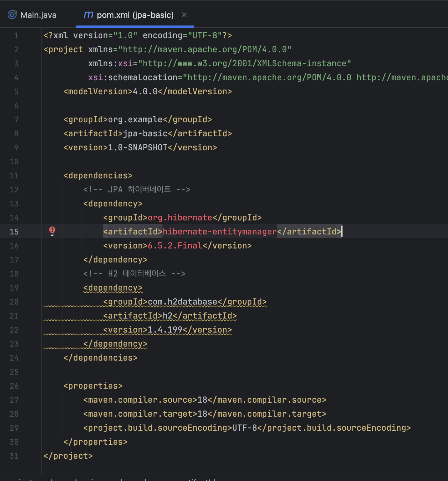Image resolution: width=448 pixels, height=481 pixels.
Task: Click gutter line number 26
Action: [14, 386]
